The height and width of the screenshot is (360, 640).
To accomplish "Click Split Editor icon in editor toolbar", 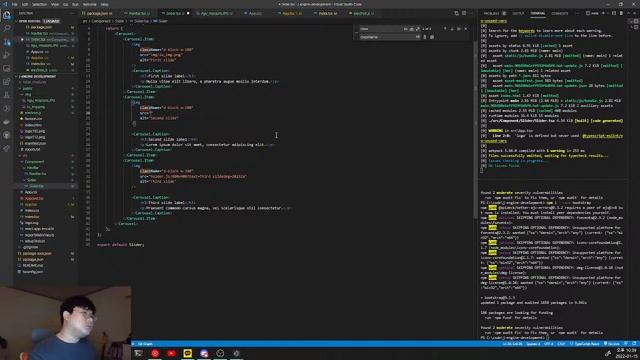I will point(464,13).
